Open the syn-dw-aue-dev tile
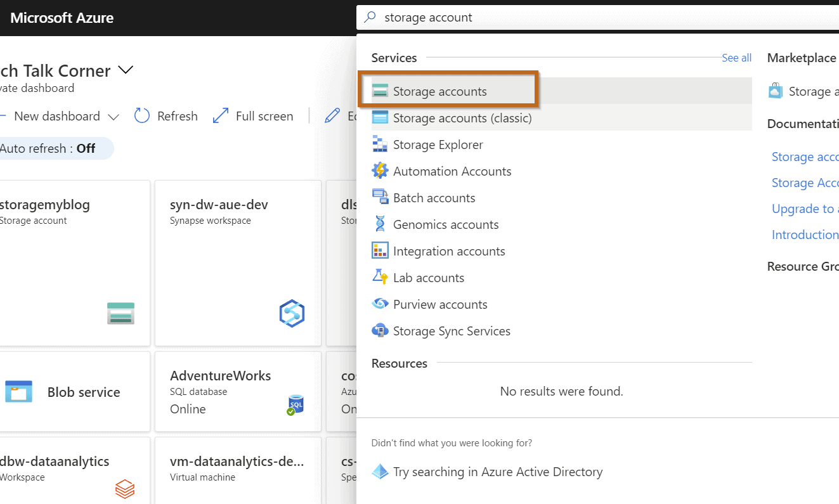Image resolution: width=839 pixels, height=504 pixels. coord(237,263)
